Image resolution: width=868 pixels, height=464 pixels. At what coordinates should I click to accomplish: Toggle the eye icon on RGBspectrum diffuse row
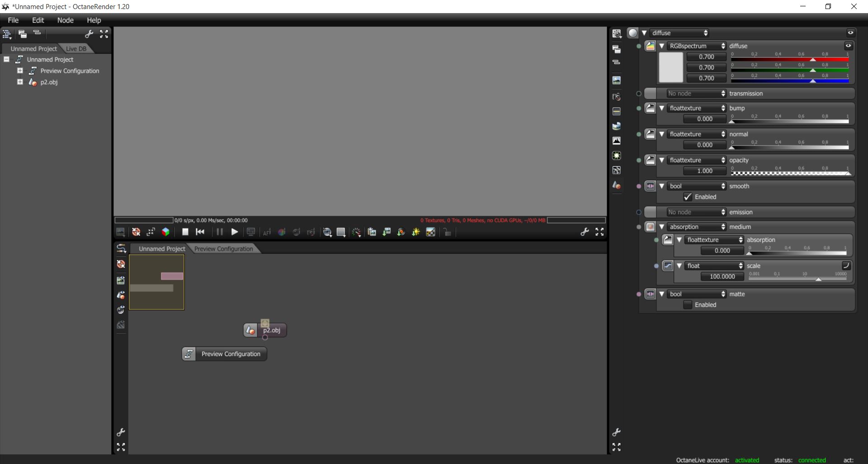tap(848, 46)
